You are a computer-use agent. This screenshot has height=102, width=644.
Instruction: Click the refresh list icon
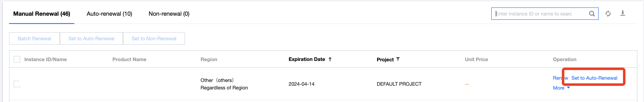pyautogui.click(x=608, y=14)
